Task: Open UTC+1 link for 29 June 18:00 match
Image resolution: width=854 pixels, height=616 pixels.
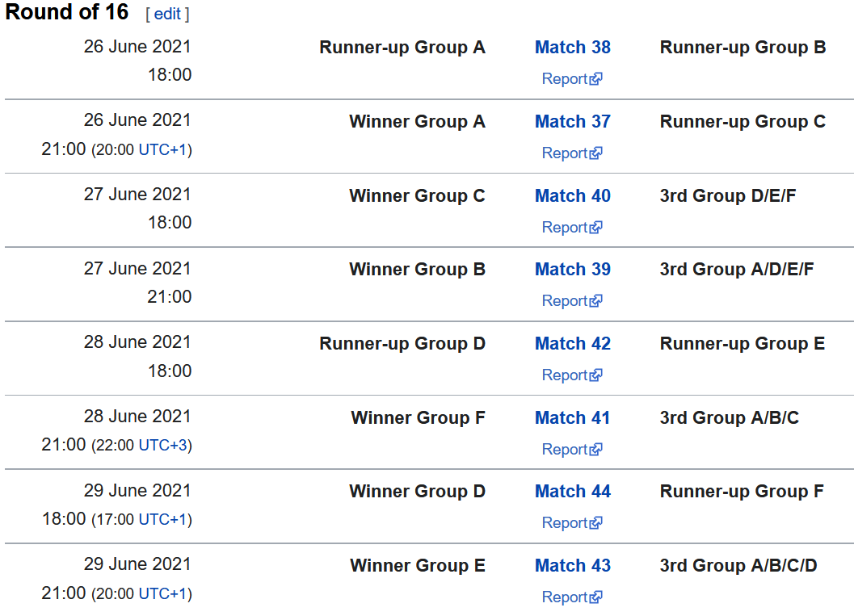Action: 162,520
